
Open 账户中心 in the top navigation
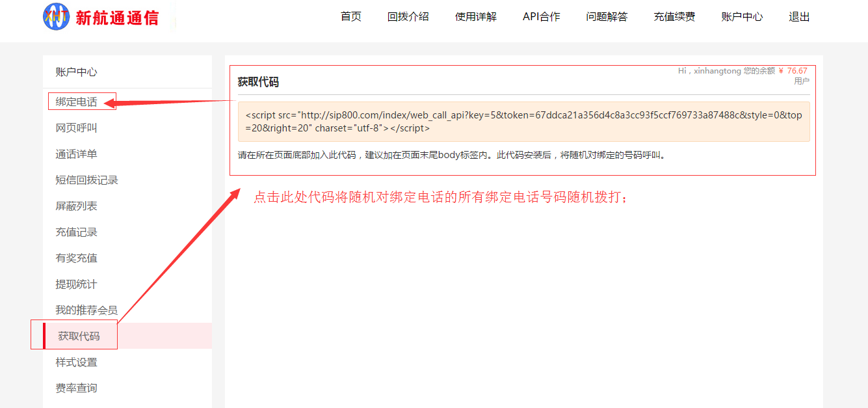point(742,17)
